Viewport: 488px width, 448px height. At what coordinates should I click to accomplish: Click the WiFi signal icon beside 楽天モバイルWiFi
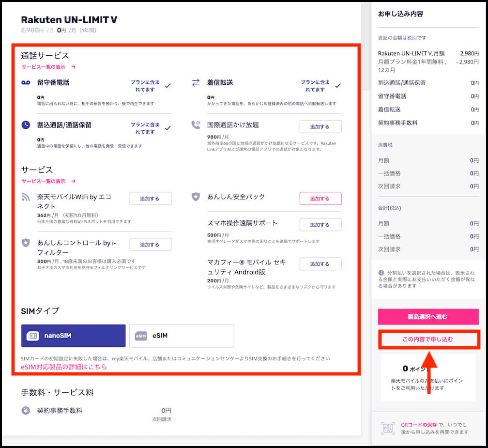tap(26, 197)
